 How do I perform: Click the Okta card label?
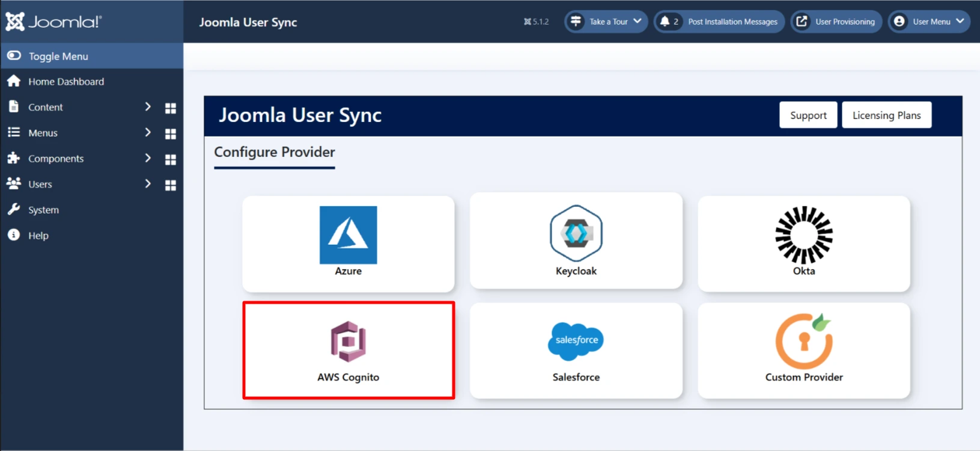[804, 271]
